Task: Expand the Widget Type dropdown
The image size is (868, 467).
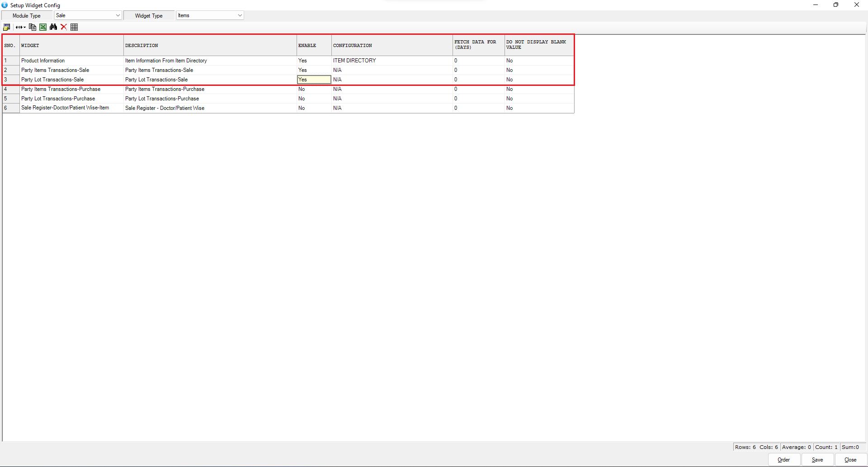Action: (x=240, y=15)
